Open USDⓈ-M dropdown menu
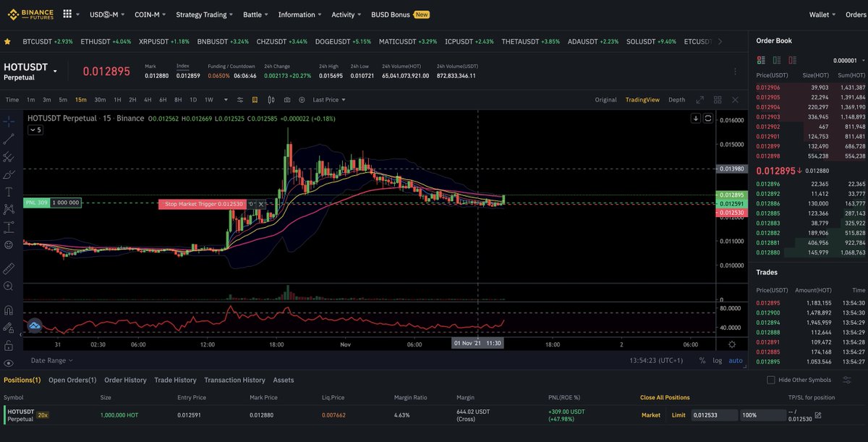868x442 pixels. pyautogui.click(x=106, y=14)
